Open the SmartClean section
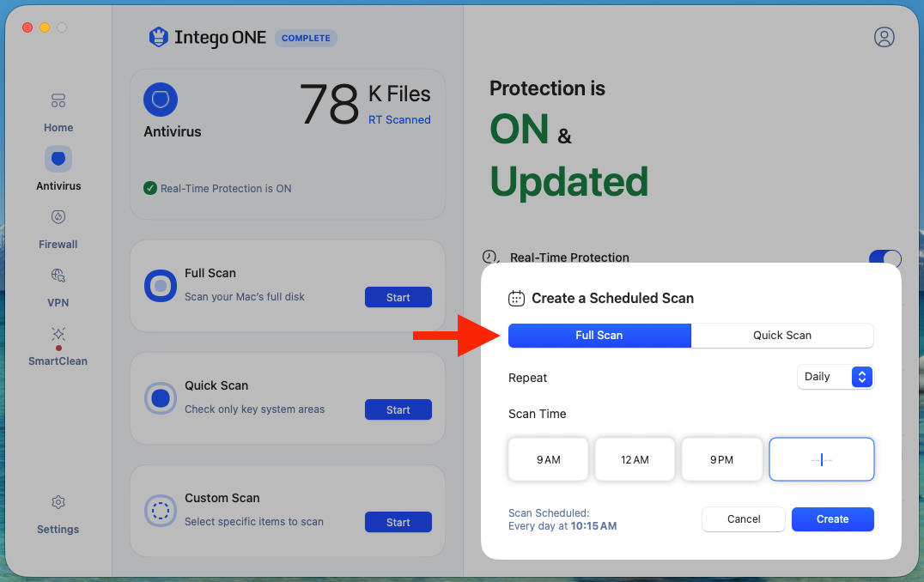Image resolution: width=924 pixels, height=582 pixels. pyautogui.click(x=58, y=346)
